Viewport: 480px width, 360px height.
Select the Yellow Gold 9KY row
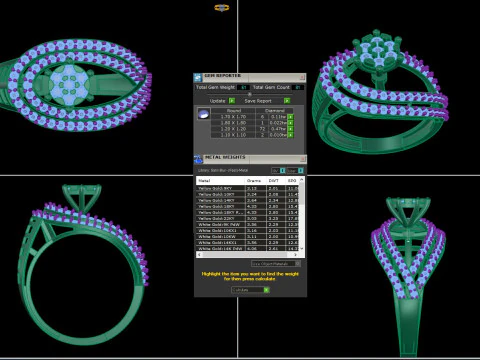248,188
